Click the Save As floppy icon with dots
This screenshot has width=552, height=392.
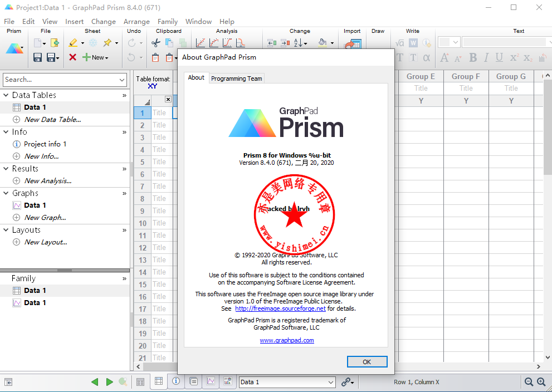pyautogui.click(x=51, y=57)
